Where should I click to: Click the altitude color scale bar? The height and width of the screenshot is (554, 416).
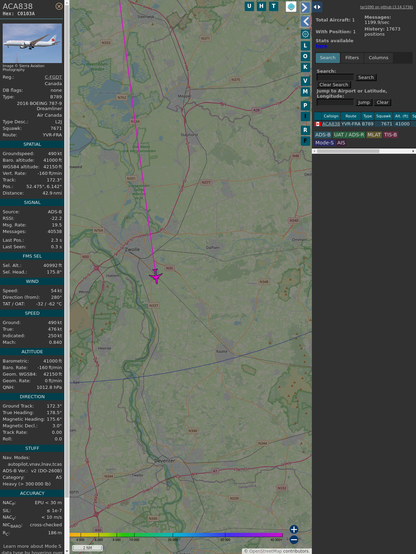[176, 535]
